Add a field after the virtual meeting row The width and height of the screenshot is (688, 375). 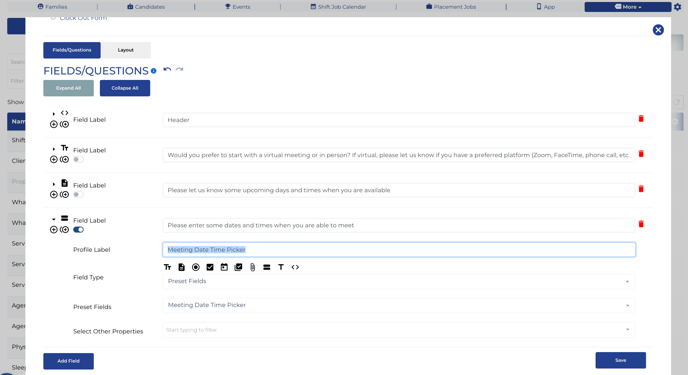tap(54, 160)
